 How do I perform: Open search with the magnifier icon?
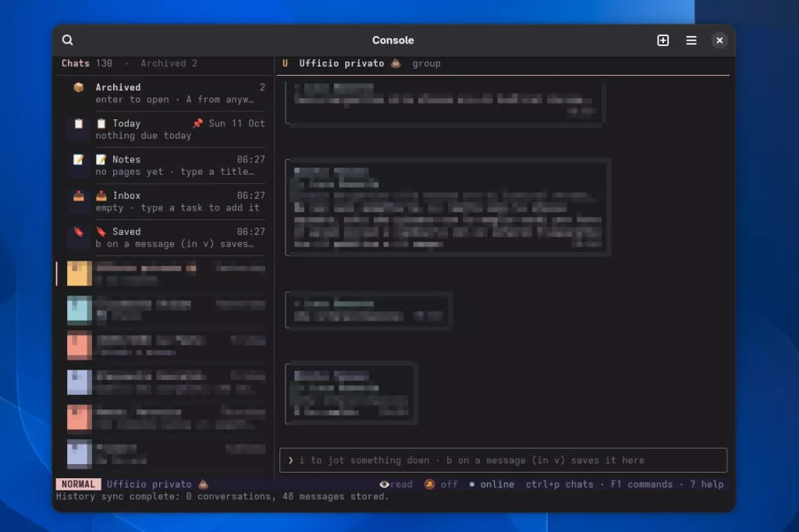(x=68, y=41)
